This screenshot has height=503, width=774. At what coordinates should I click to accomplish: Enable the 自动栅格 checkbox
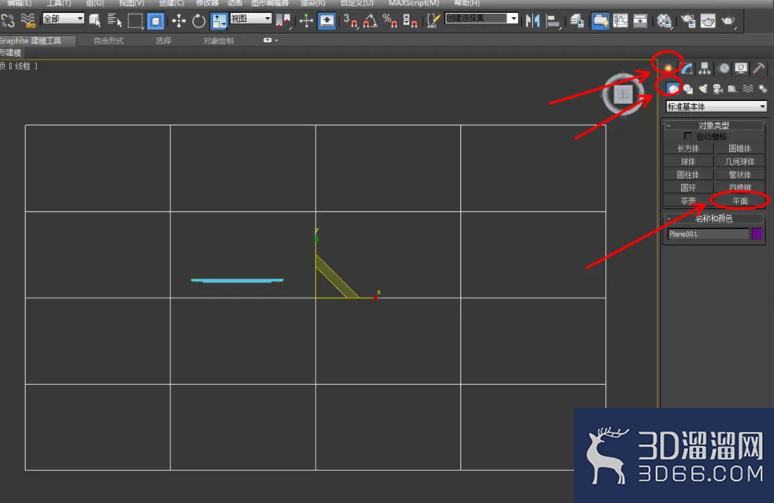[688, 136]
